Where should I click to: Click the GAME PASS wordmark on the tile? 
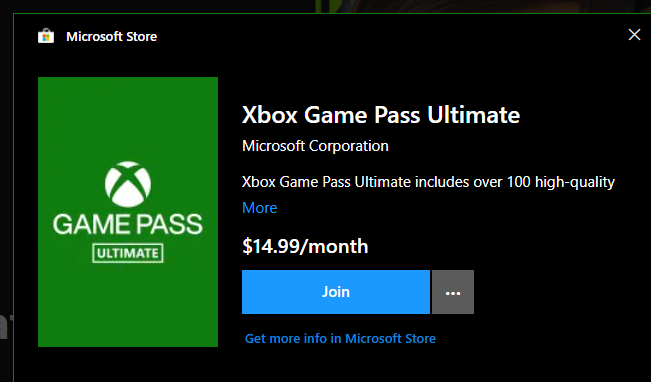click(x=127, y=224)
